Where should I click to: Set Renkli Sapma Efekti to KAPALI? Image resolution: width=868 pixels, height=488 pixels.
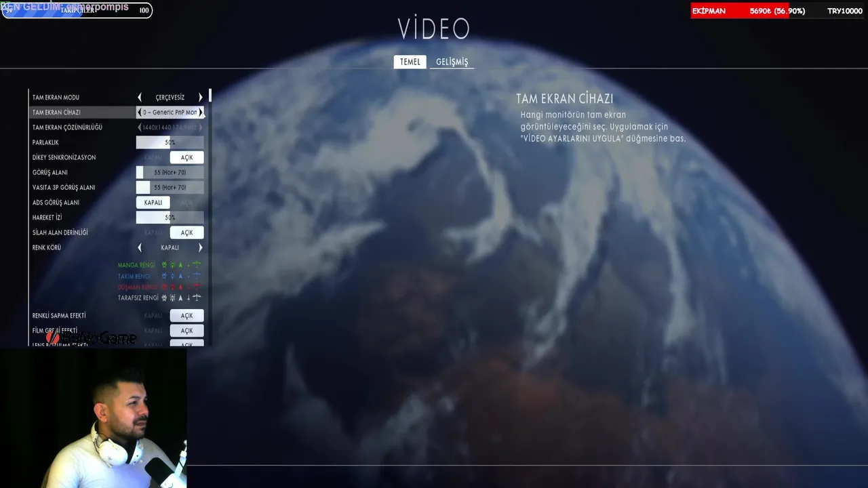click(x=153, y=316)
